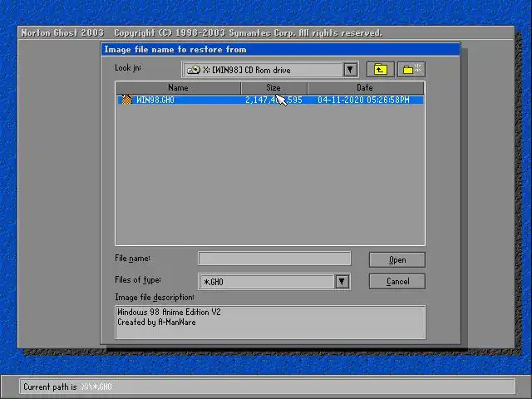Sort by the Date column header

pyautogui.click(x=365, y=88)
